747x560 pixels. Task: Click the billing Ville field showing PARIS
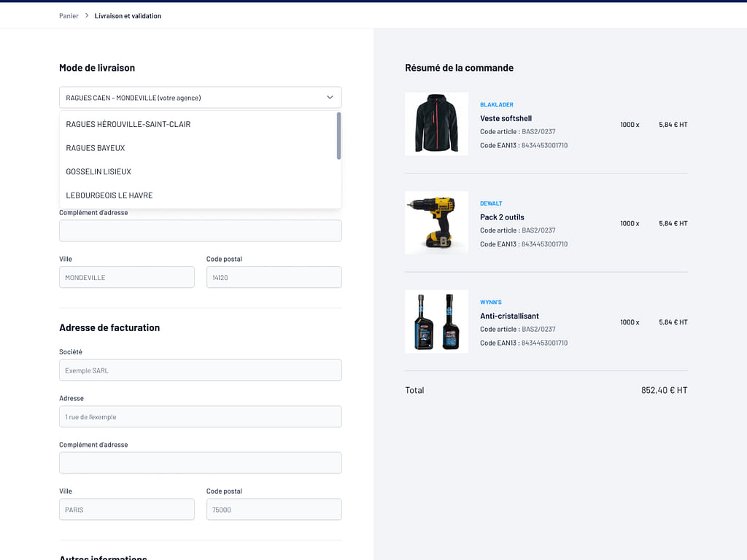click(126, 510)
